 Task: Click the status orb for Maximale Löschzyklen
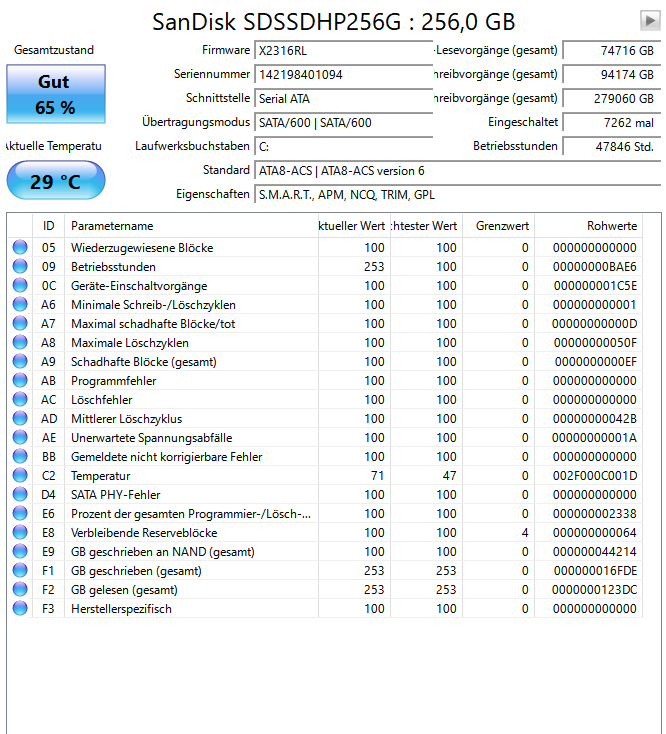[20, 342]
